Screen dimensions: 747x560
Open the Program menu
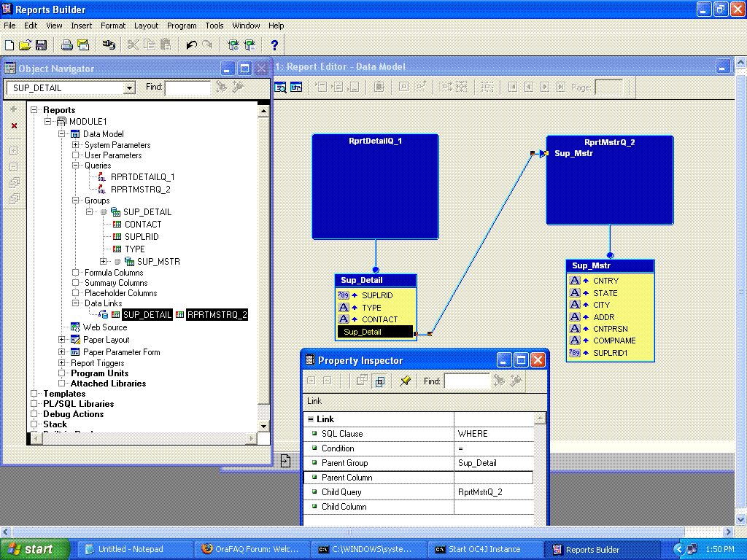pyautogui.click(x=182, y=26)
